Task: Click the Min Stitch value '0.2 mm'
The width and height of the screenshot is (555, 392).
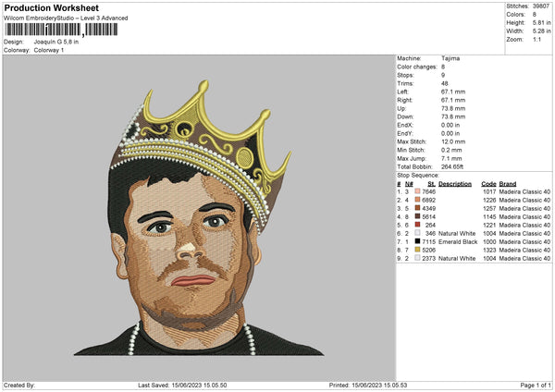Action: [x=451, y=150]
